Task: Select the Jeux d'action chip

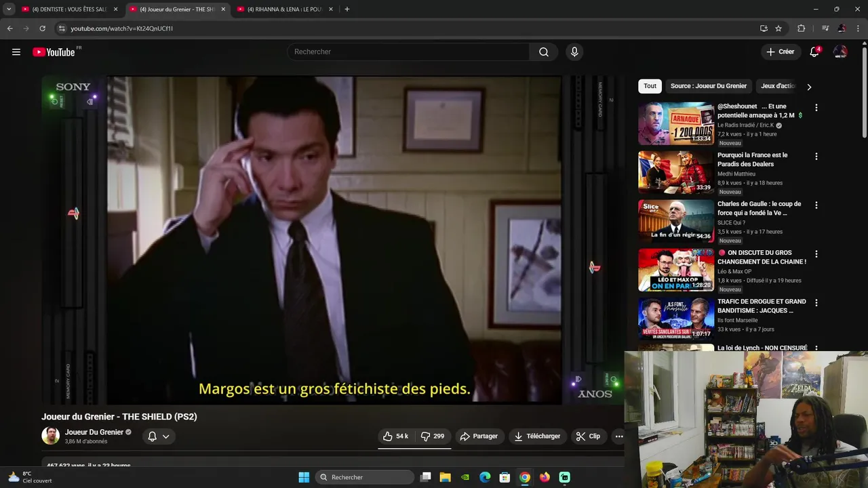Action: tap(777, 86)
